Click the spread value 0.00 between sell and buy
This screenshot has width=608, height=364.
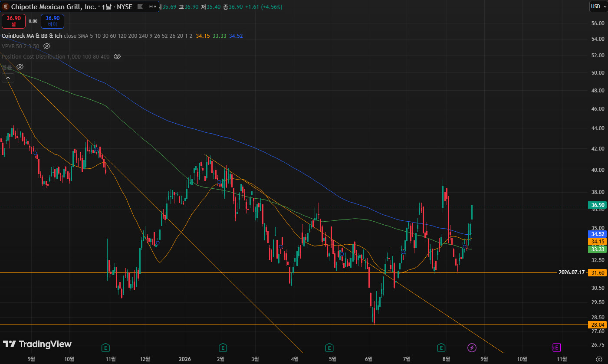[33, 21]
